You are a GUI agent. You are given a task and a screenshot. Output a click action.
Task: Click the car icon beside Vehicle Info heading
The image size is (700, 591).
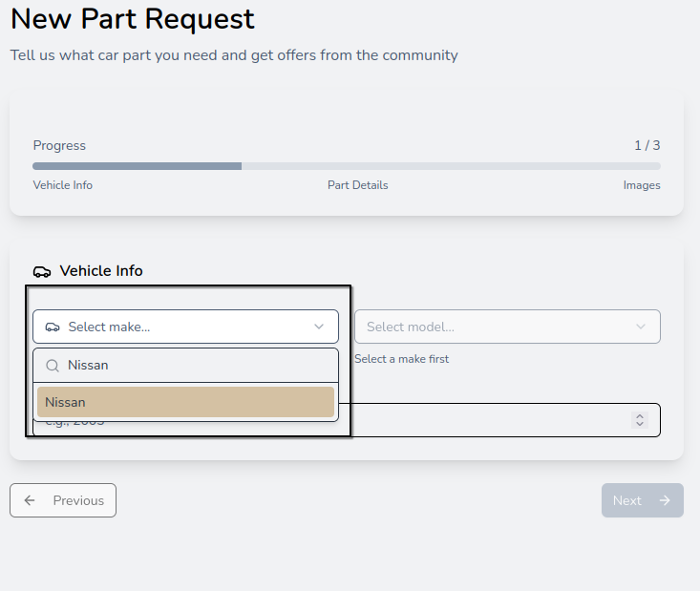tap(42, 271)
